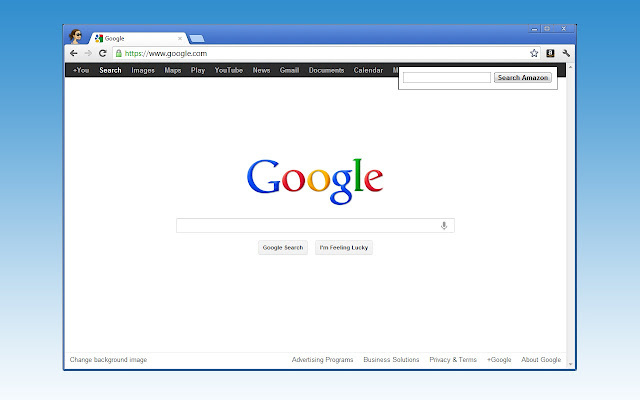Click the user avatar in the tab strip

point(76,36)
